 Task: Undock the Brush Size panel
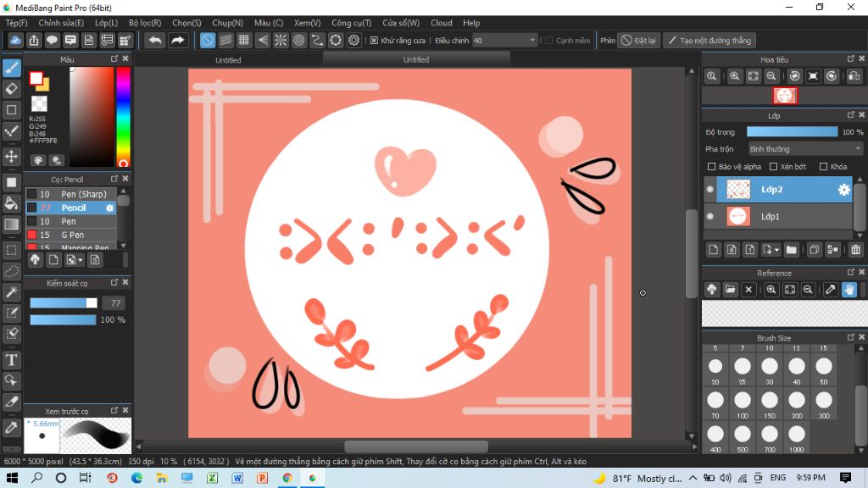click(x=851, y=337)
